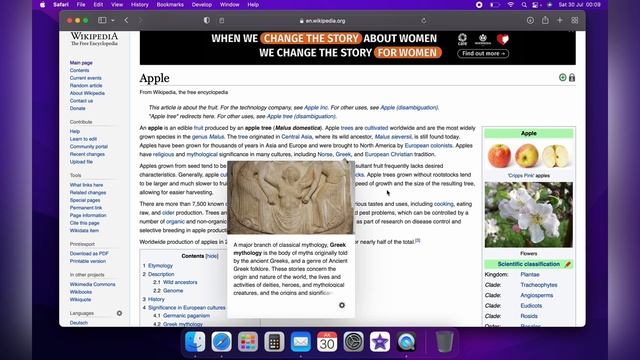Open the Plantae kingdom link
Screen dimensions: 640x360
(x=530, y=274)
